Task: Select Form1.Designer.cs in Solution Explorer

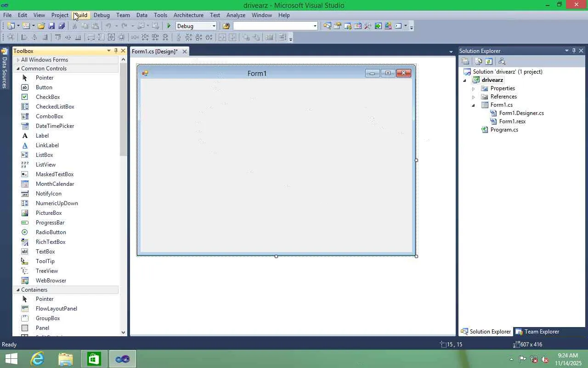Action: (x=521, y=113)
